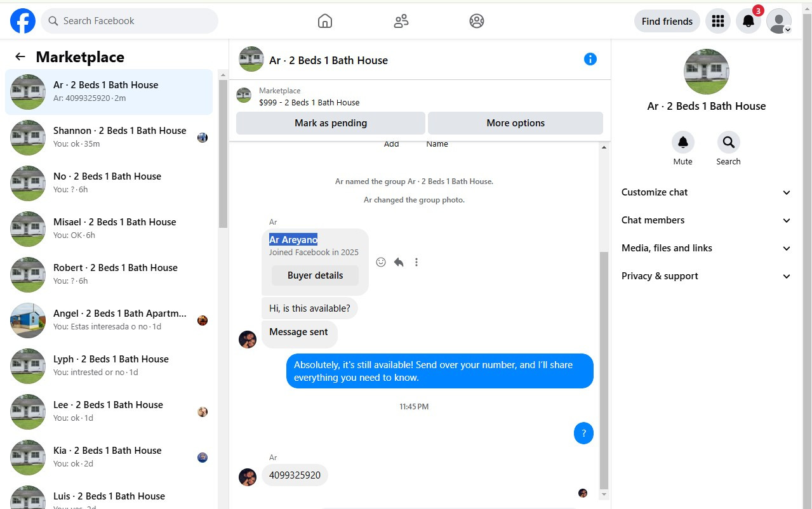Screen dimensions: 812x509
Task: Open Misael · 2 Beds 1 Bath House chat
Action: (x=109, y=229)
